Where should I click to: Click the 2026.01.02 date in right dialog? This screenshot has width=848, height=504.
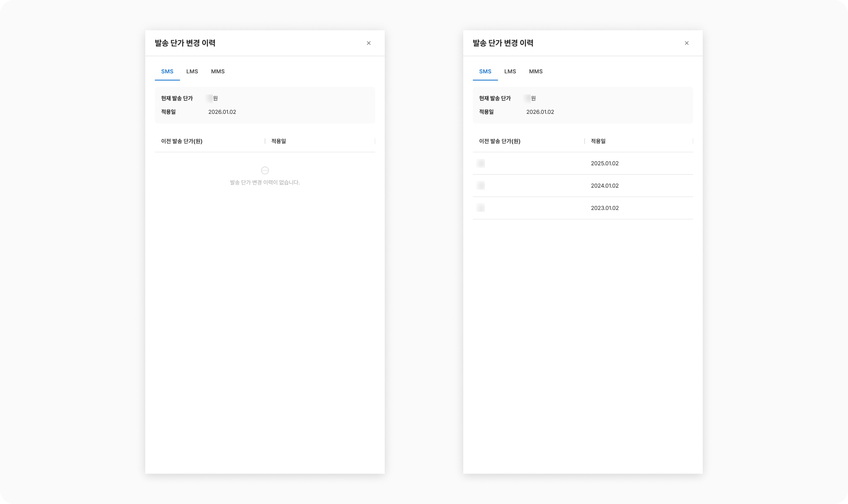coord(540,112)
